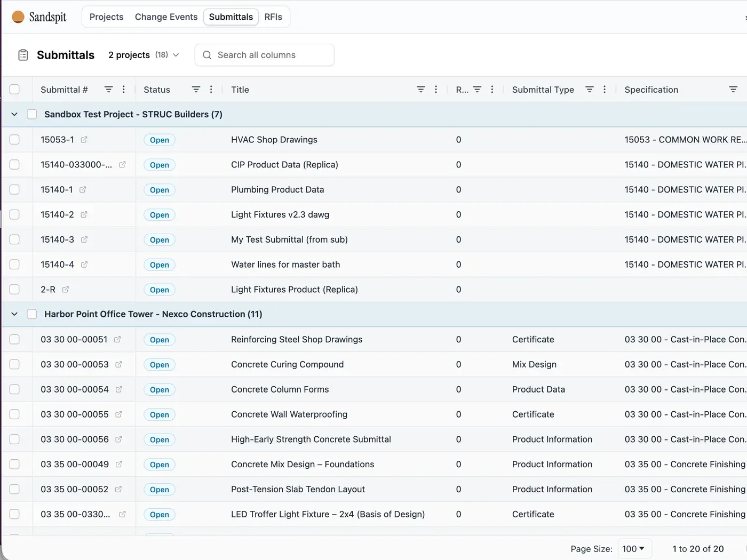Click the High-Early Strength Concrete Submittal title
The width and height of the screenshot is (747, 560).
click(311, 439)
